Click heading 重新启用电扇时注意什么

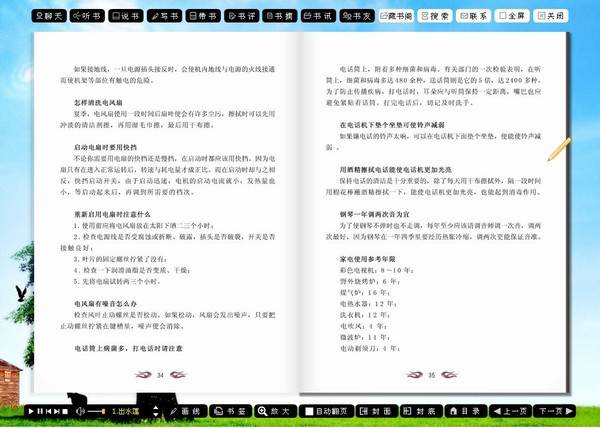pos(112,215)
